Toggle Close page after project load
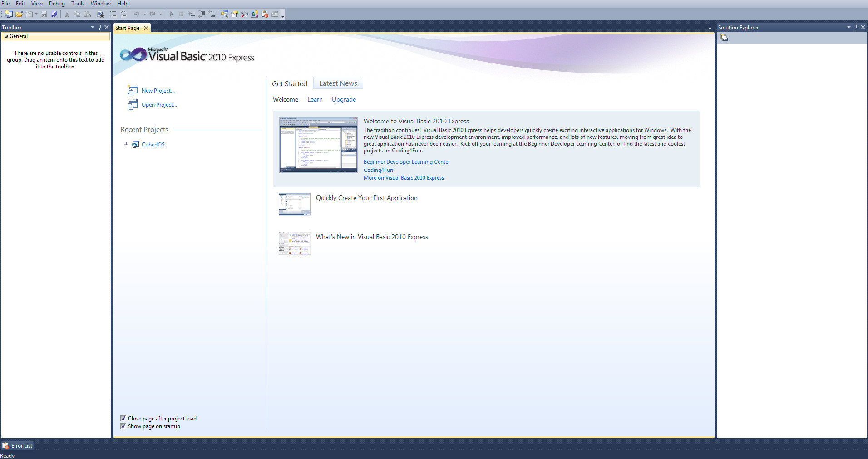The image size is (868, 459). (x=123, y=419)
